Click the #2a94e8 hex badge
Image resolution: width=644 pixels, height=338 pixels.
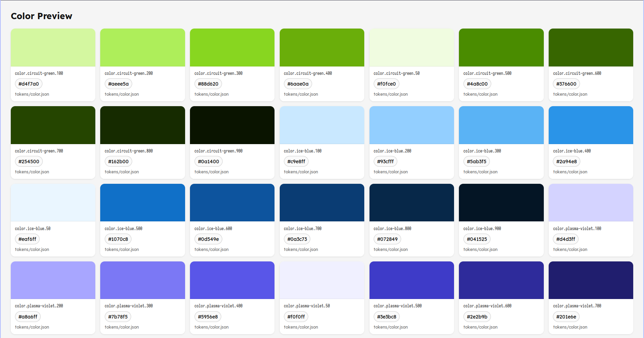[567, 162]
